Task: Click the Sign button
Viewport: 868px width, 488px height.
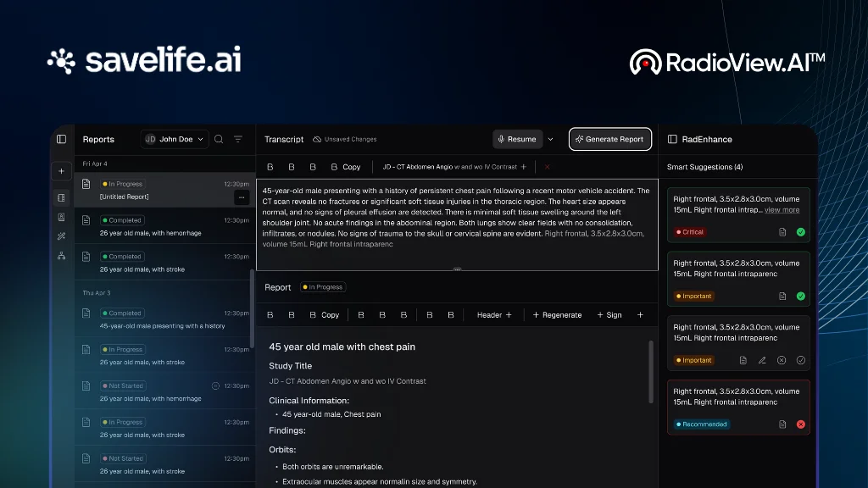Action: coord(609,315)
